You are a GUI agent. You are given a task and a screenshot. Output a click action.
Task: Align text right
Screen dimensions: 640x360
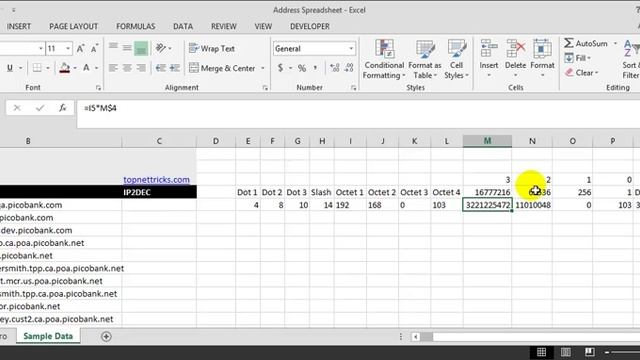click(141, 68)
